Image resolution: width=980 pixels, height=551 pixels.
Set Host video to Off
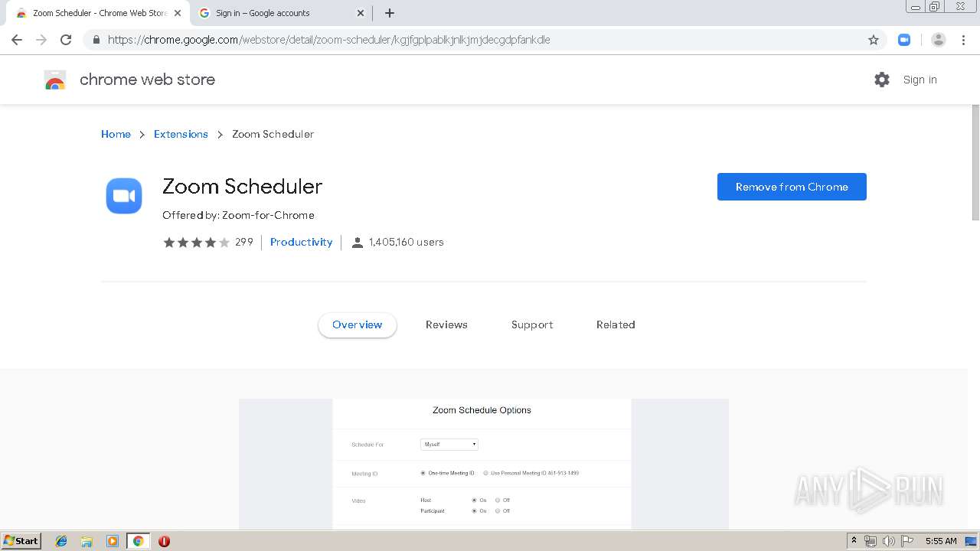click(498, 500)
